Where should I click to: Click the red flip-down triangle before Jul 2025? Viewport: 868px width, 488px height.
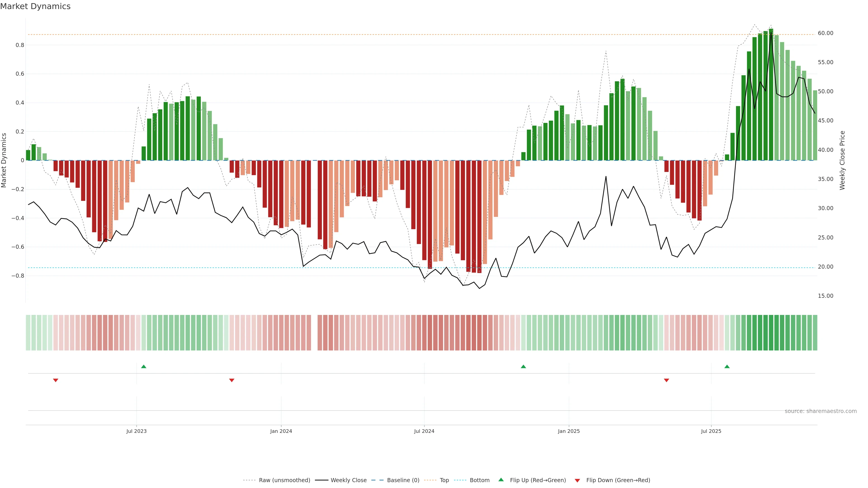(666, 380)
